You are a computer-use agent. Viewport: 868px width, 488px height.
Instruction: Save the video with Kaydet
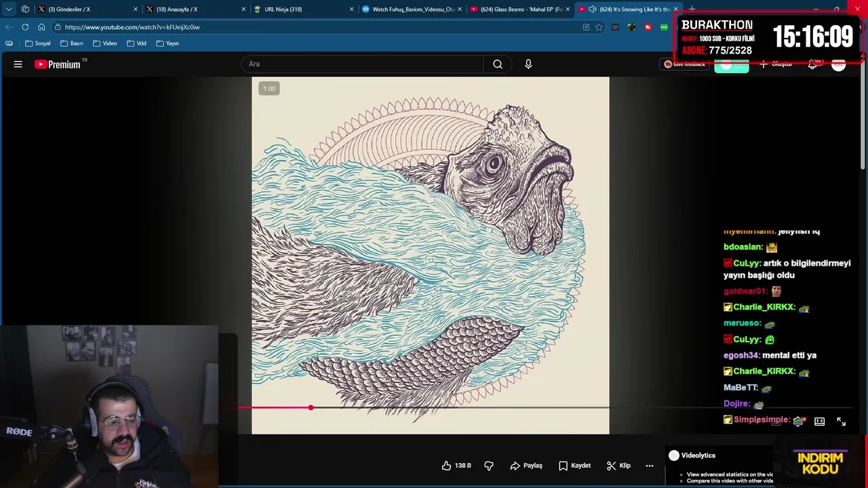[574, 466]
